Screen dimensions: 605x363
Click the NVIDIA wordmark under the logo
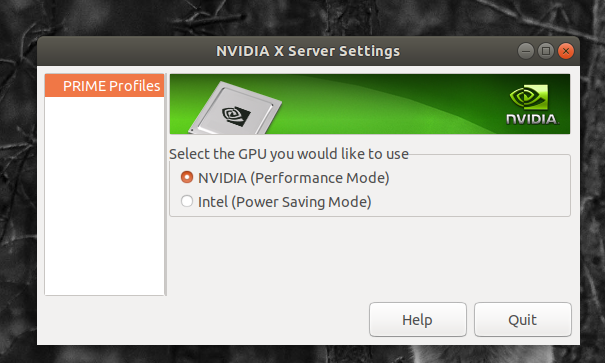[532, 119]
